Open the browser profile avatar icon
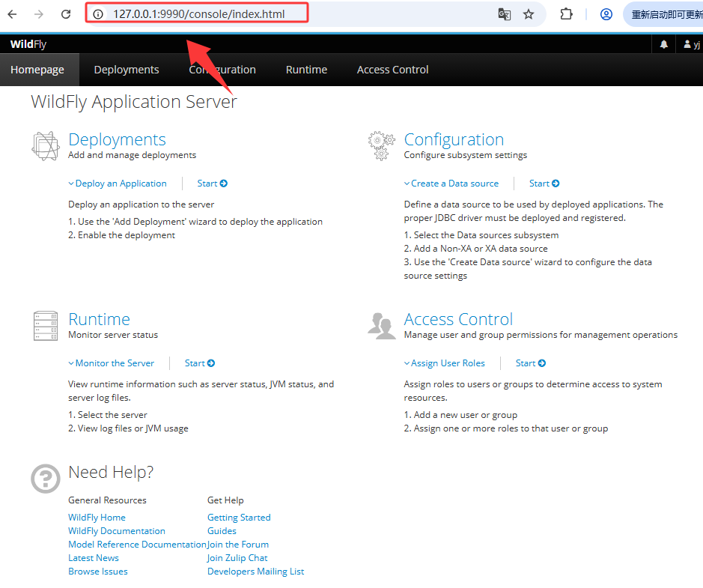The width and height of the screenshot is (703, 588). [606, 14]
